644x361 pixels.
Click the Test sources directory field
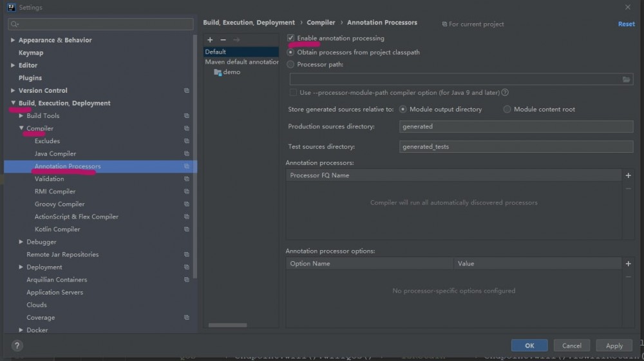(x=516, y=147)
